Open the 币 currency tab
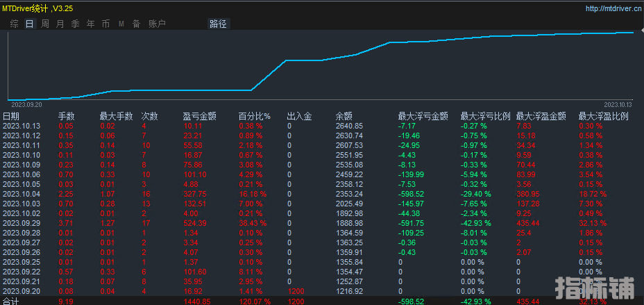Image resolution: width=644 pixels, height=305 pixels. click(105, 24)
